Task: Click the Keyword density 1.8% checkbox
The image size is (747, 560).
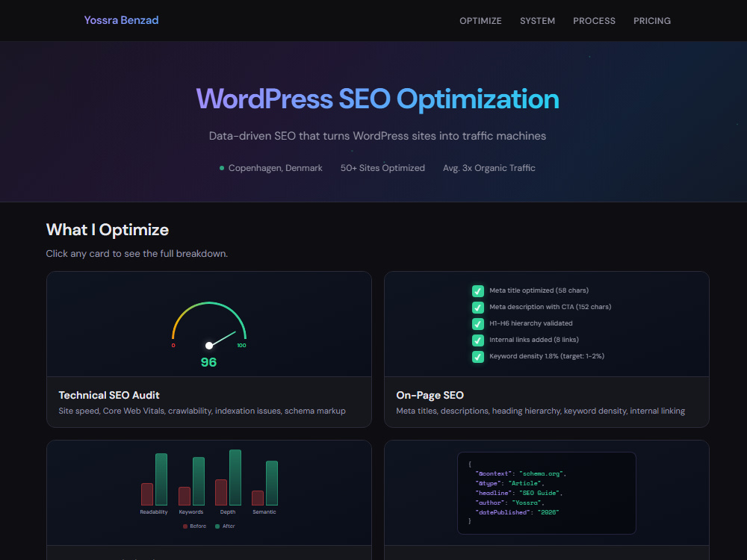Action: pos(478,357)
